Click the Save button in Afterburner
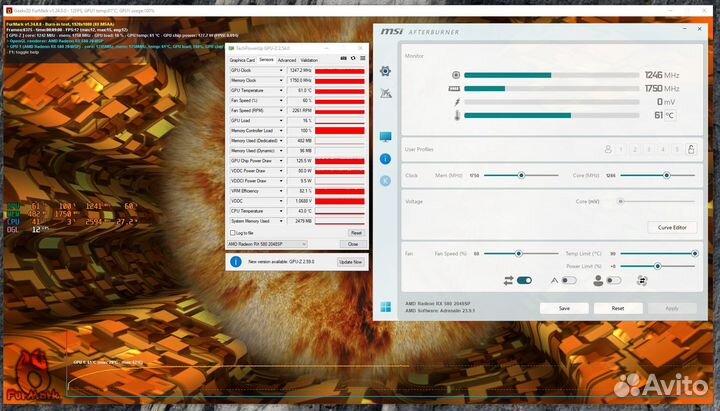This screenshot has height=411, width=720. coord(564,308)
